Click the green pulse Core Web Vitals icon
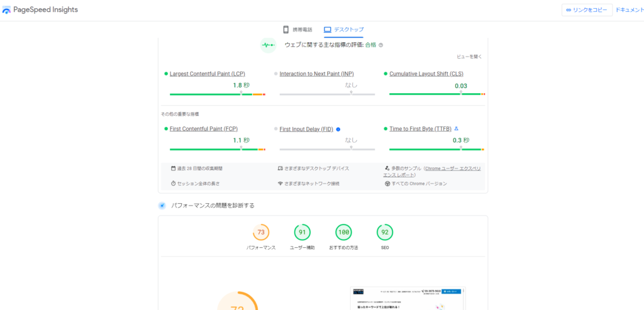The image size is (644, 310). (x=268, y=45)
